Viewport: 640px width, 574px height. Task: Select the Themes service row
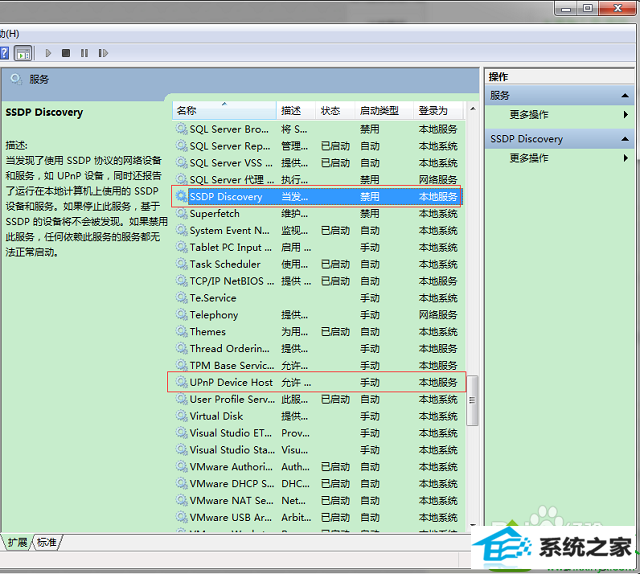pos(318,331)
